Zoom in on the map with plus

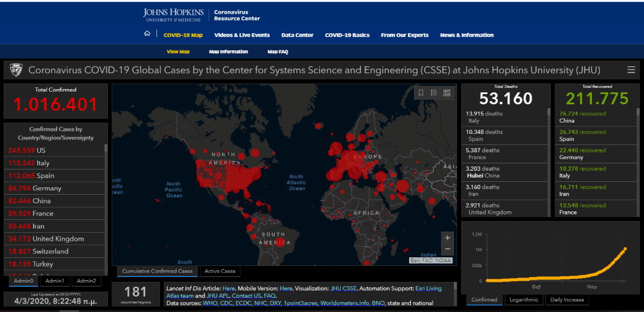point(448,238)
